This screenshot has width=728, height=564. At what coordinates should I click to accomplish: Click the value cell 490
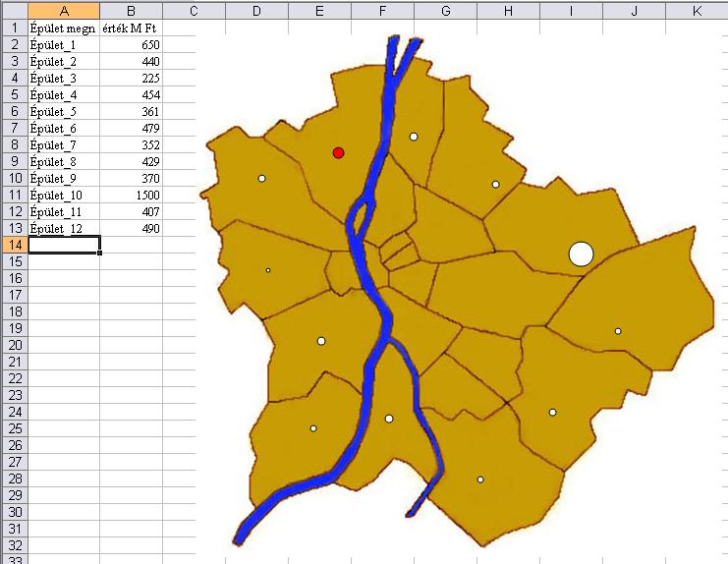pyautogui.click(x=131, y=228)
